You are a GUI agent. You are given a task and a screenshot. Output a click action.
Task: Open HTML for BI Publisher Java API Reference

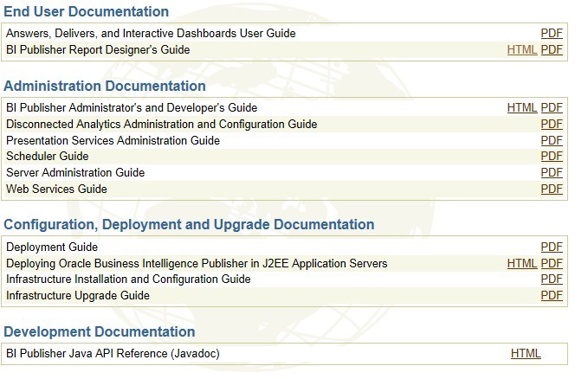click(x=526, y=354)
